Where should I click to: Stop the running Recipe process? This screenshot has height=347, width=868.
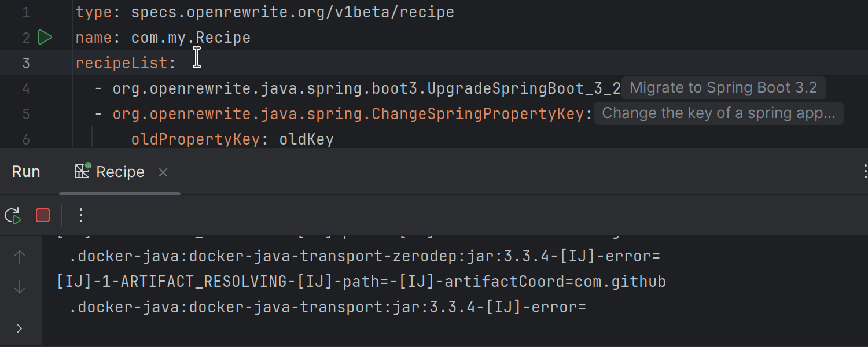click(43, 216)
